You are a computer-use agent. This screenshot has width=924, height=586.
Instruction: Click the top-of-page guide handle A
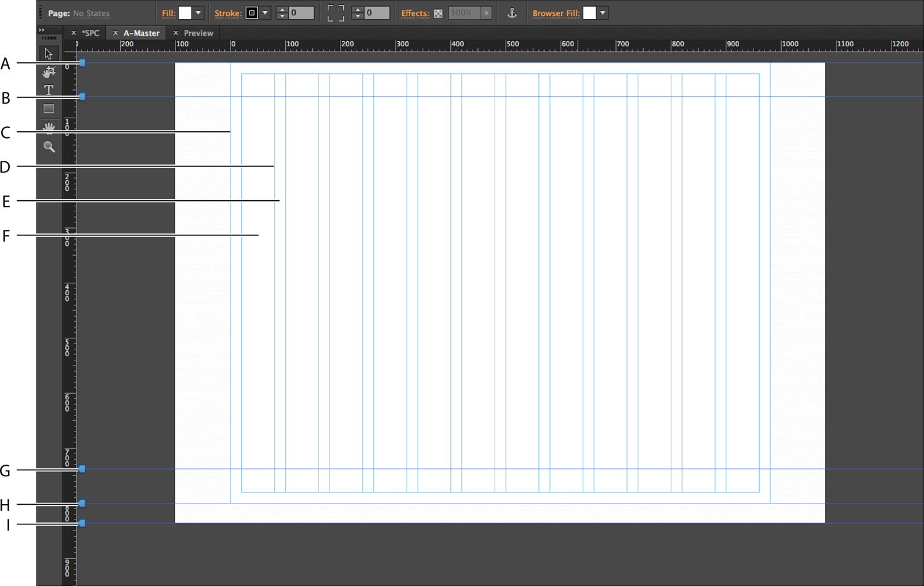[82, 63]
